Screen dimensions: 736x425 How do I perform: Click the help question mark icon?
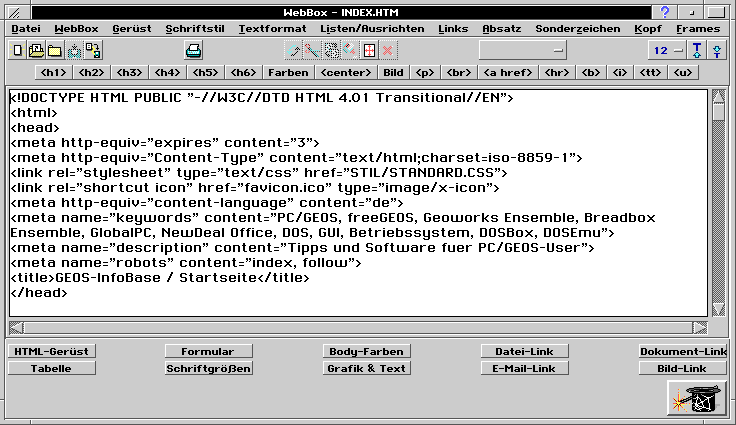(x=665, y=12)
